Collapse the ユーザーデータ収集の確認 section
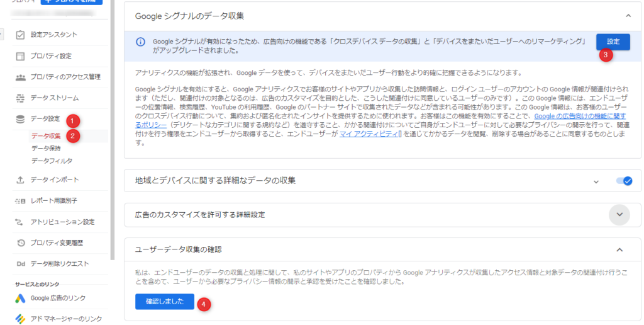Viewport: 644px width, 325px height. (x=619, y=249)
